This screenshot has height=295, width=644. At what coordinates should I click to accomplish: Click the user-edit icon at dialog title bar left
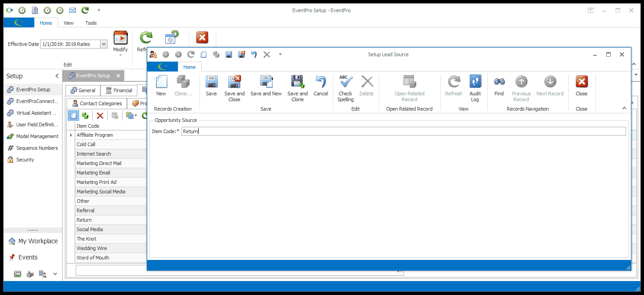pos(153,54)
